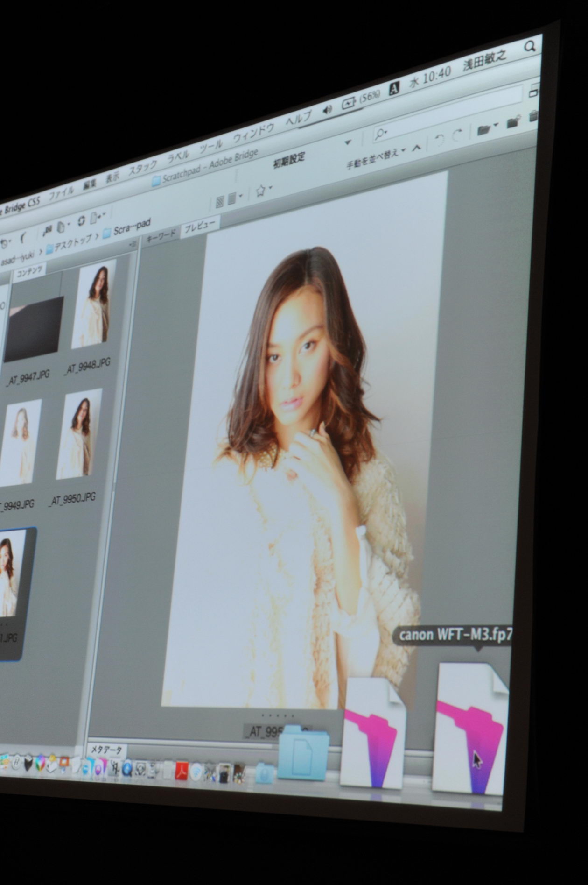
Task: Open the ウィンドウ menu
Action: pyautogui.click(x=253, y=134)
